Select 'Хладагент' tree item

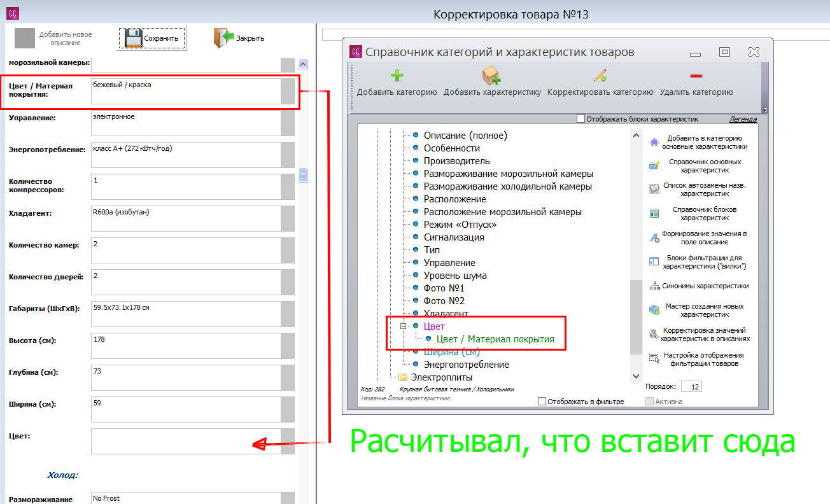[446, 314]
